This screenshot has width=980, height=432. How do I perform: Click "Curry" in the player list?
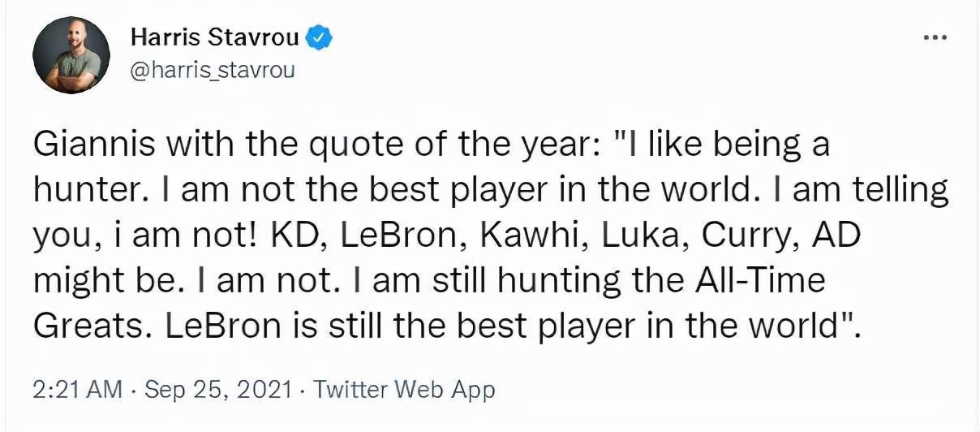point(756,235)
